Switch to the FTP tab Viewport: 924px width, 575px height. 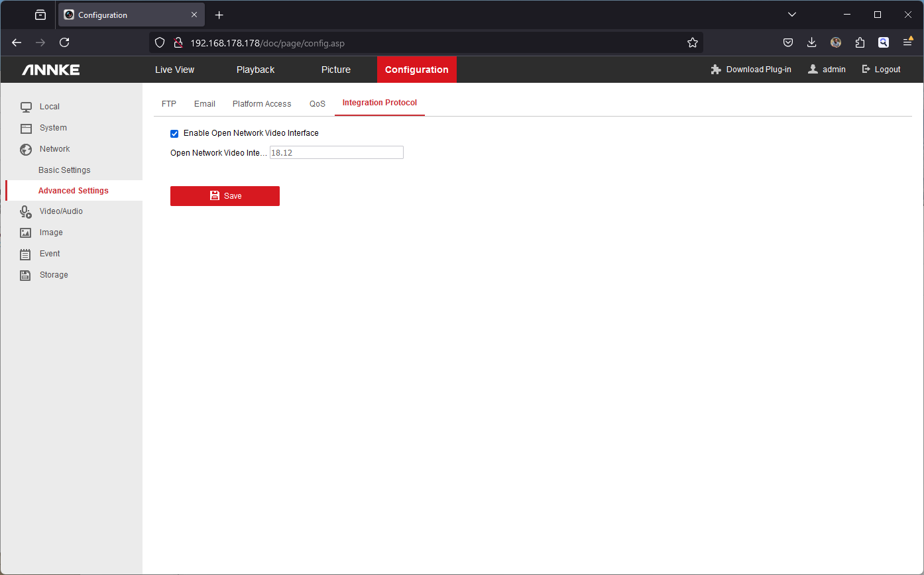pos(169,104)
